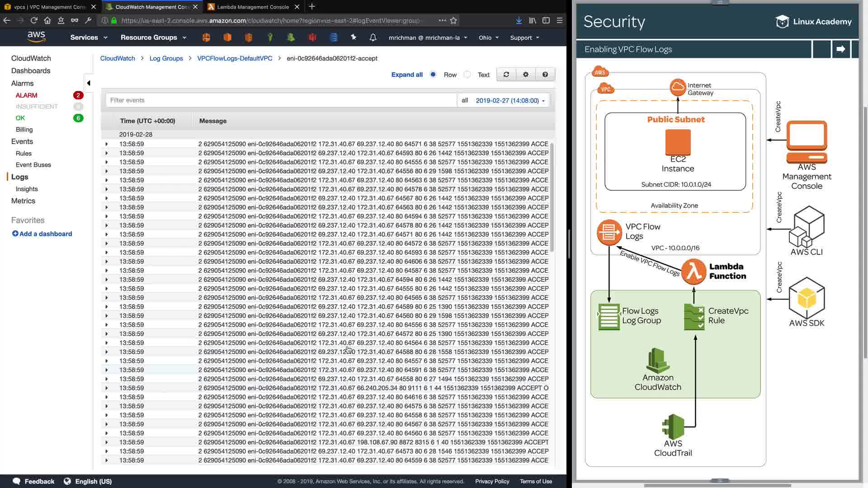
Task: Click the AWS logo home icon
Action: click(36, 37)
